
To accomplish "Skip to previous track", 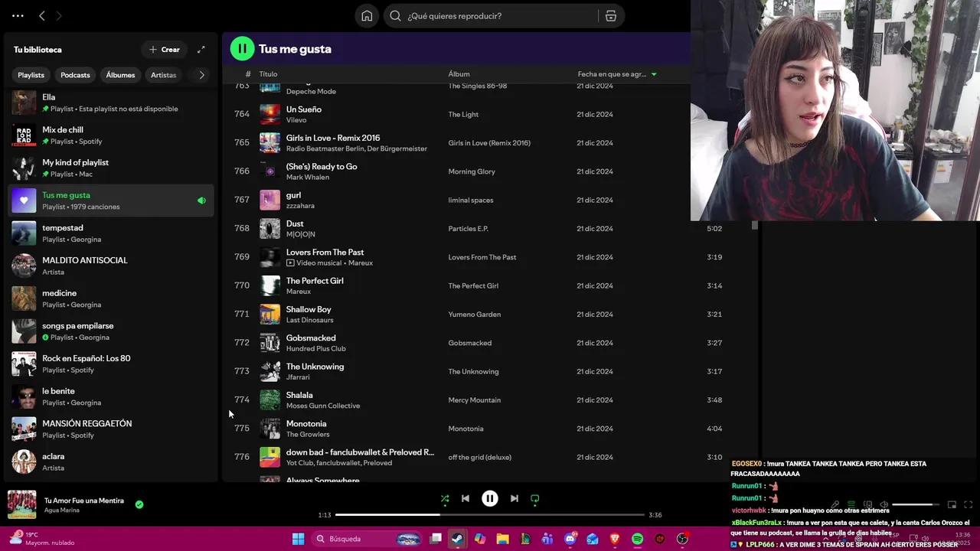I will 465,498.
